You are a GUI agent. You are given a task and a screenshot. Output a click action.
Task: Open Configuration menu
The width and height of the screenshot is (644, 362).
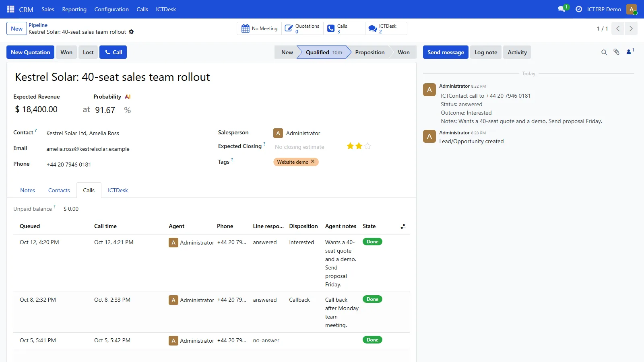tap(111, 9)
